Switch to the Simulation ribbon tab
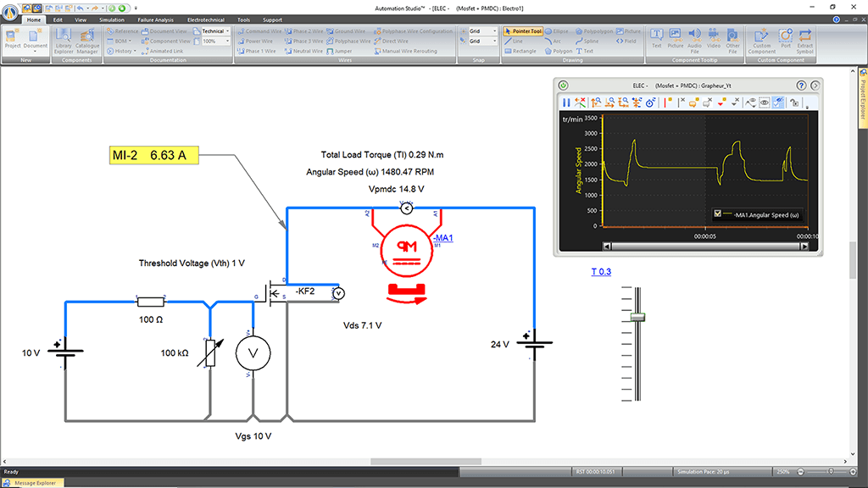Screen dimensions: 868x488 pos(111,19)
